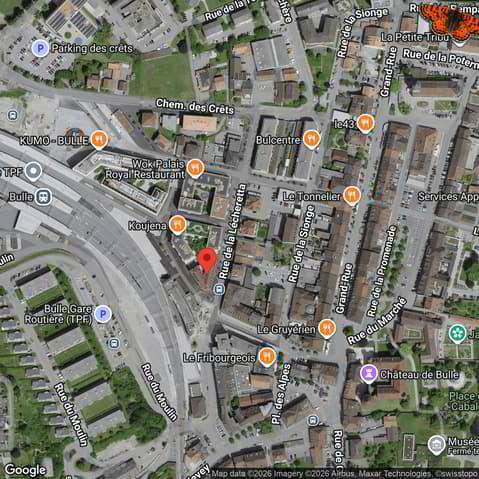The image size is (479, 479).
Task: Click the Koujena restaurant pin
Action: click(x=177, y=224)
